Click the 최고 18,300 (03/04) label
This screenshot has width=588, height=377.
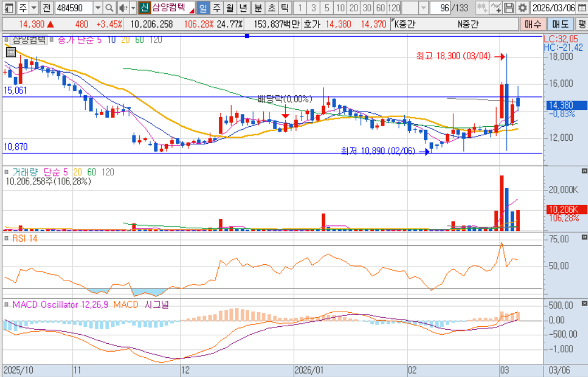pyautogui.click(x=453, y=56)
